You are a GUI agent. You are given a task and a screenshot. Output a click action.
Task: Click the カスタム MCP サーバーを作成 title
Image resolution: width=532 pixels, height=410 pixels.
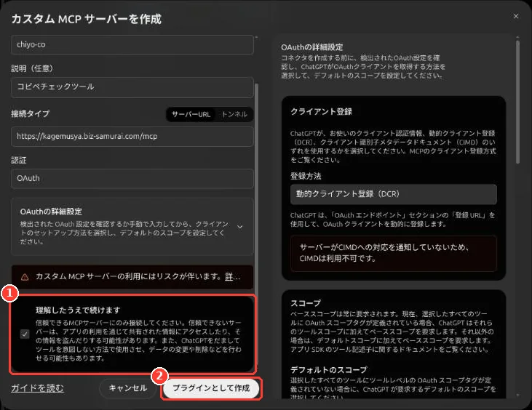pos(86,19)
